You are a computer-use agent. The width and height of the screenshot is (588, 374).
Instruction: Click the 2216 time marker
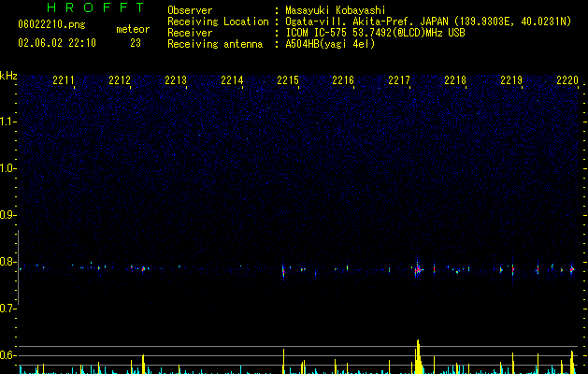(x=343, y=80)
